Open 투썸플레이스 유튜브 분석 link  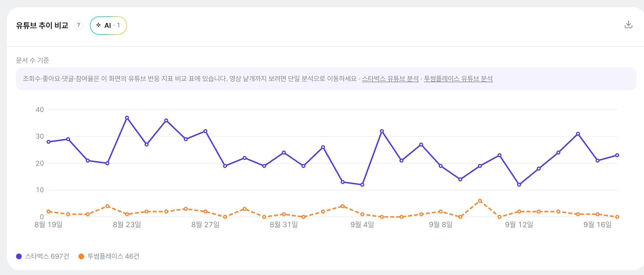tap(458, 78)
